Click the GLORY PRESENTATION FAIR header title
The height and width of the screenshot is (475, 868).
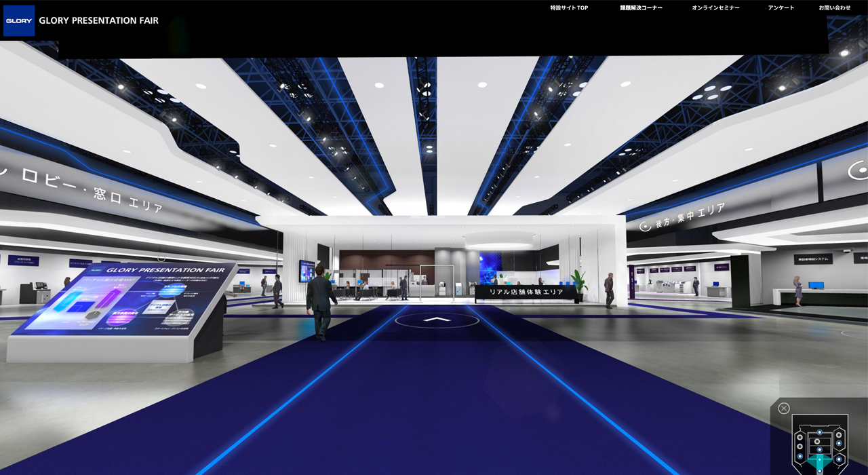pos(98,21)
